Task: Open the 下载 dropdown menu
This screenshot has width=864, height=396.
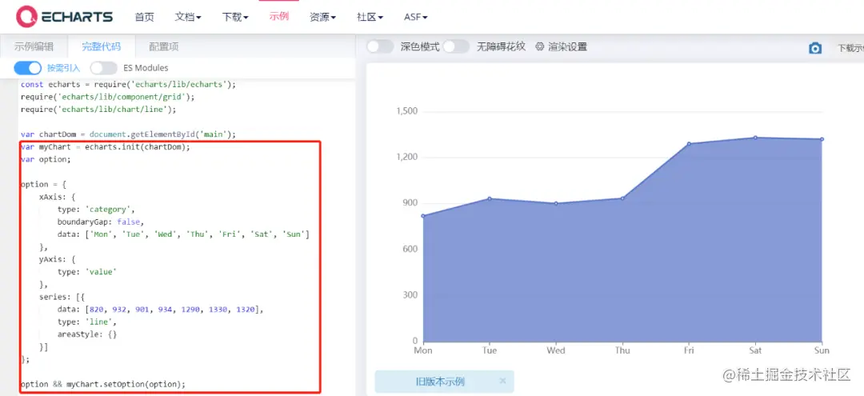Action: pos(235,17)
